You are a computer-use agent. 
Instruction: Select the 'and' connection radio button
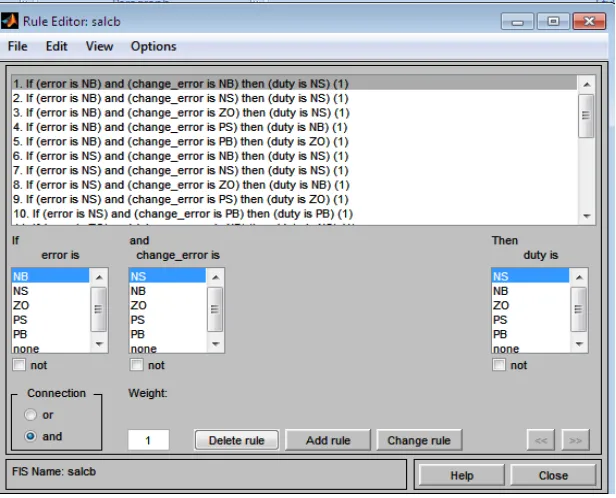pyautogui.click(x=30, y=436)
